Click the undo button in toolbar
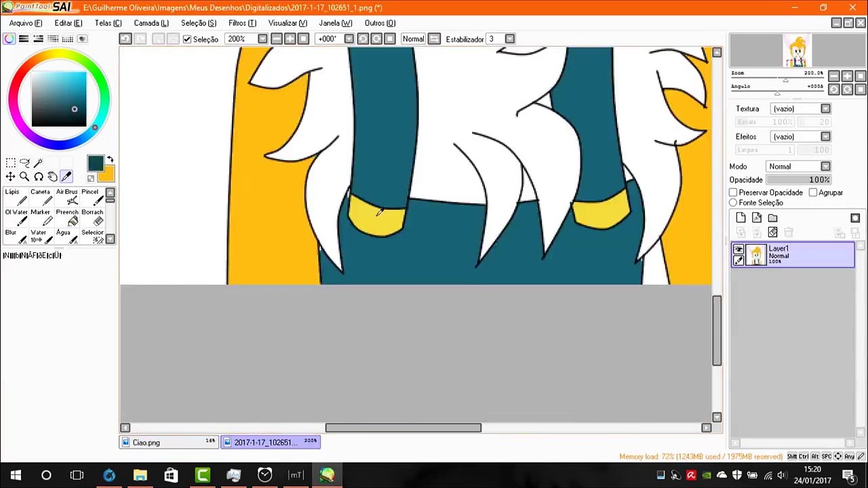The image size is (868, 488). point(125,39)
